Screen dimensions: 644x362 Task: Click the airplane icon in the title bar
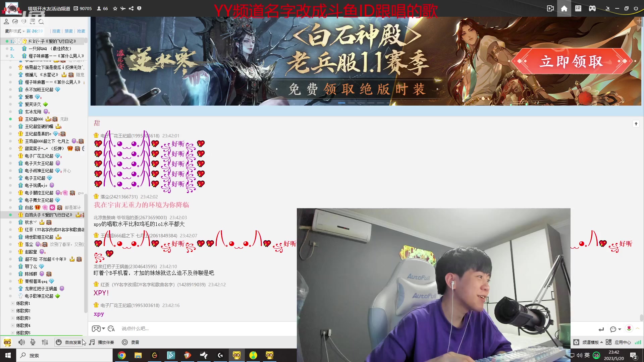123,8
